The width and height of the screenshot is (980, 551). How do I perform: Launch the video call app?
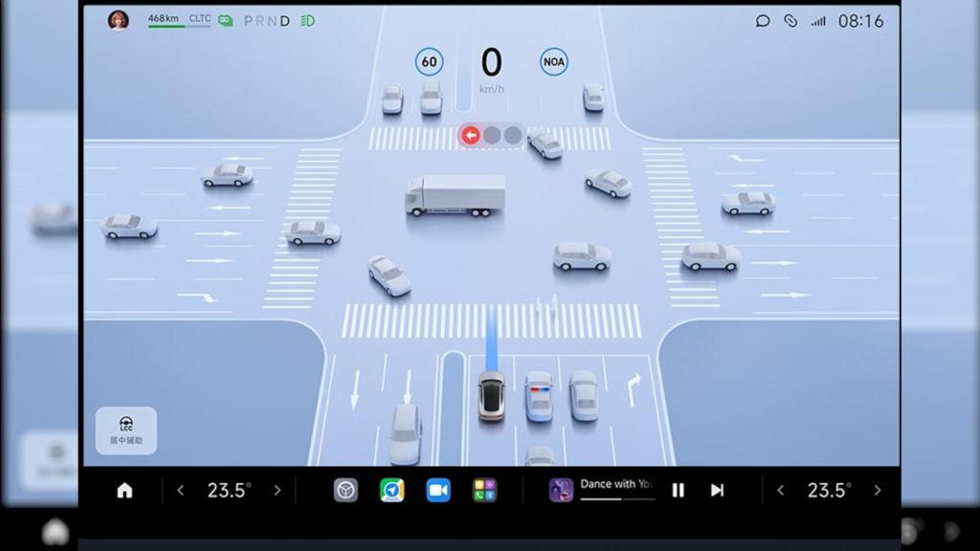point(438,489)
